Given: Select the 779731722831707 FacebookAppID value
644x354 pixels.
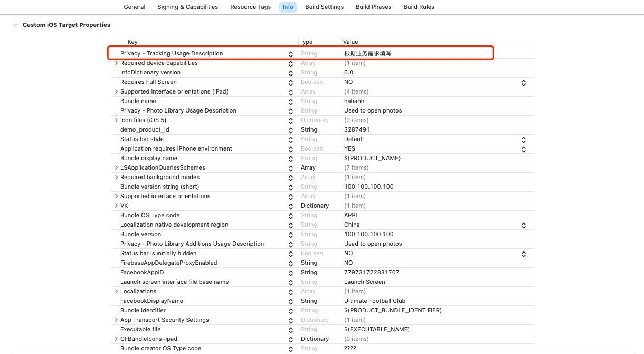Looking at the screenshot, I should [x=372, y=272].
